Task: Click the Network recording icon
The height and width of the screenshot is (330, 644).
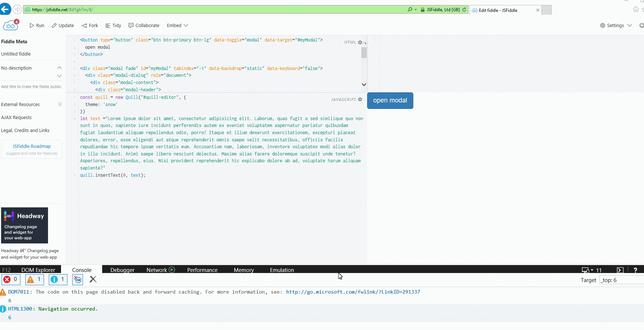Action: click(172, 269)
